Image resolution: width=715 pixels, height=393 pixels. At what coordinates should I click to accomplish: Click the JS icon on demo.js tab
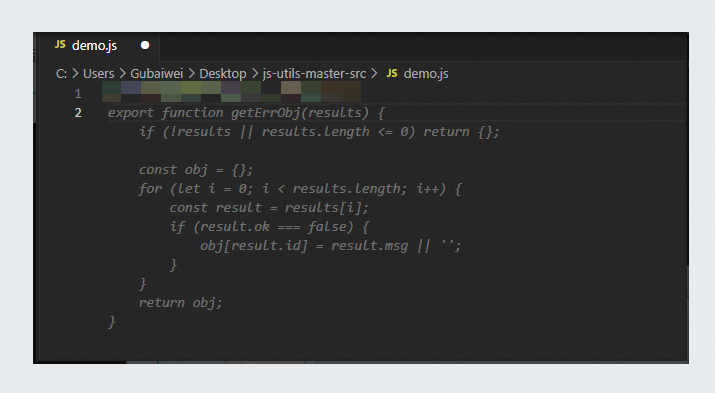click(x=60, y=44)
